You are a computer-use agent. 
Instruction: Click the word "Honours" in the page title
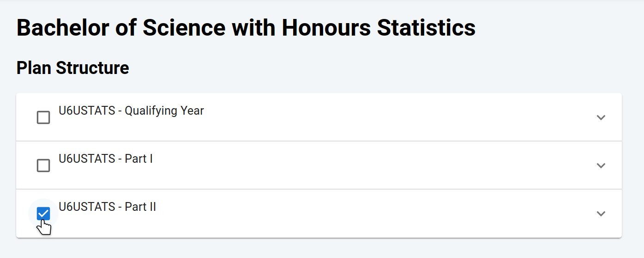coord(326,28)
